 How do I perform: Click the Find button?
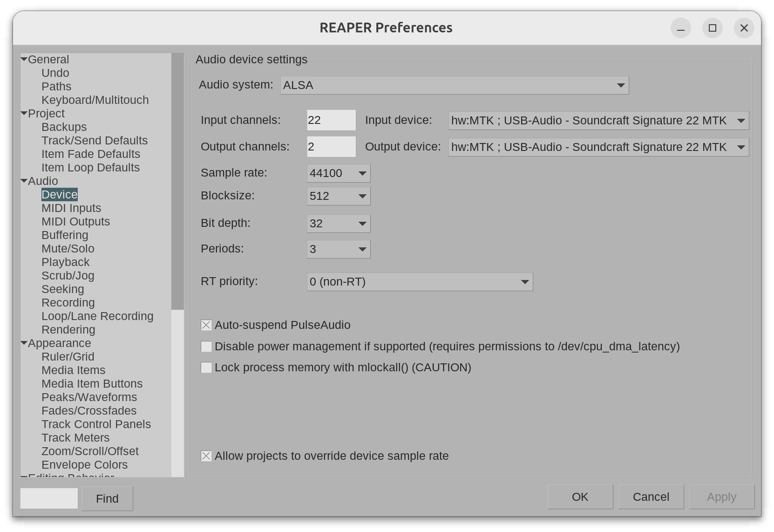click(108, 498)
